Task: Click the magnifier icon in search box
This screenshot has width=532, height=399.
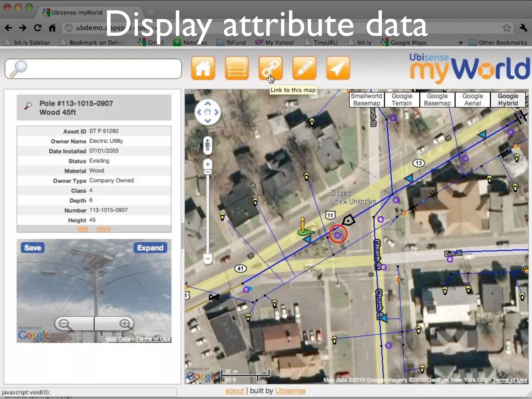Action: pyautogui.click(x=18, y=69)
